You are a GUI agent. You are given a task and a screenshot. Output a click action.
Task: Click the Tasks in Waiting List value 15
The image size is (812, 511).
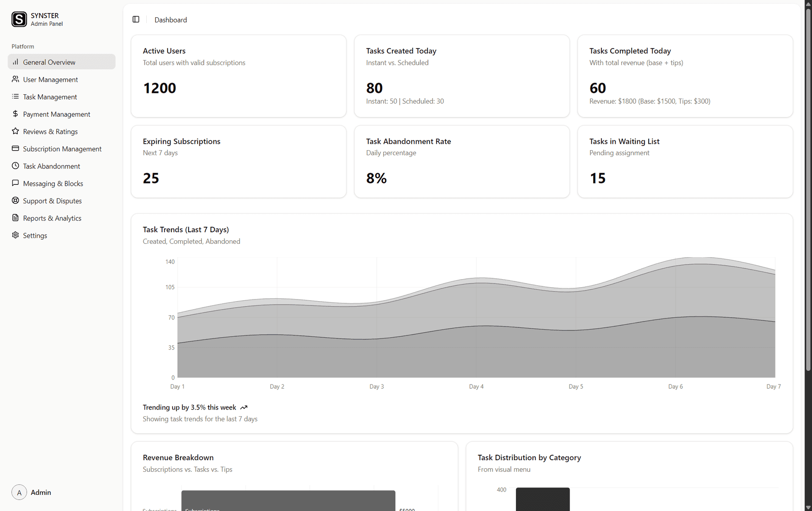click(x=598, y=178)
